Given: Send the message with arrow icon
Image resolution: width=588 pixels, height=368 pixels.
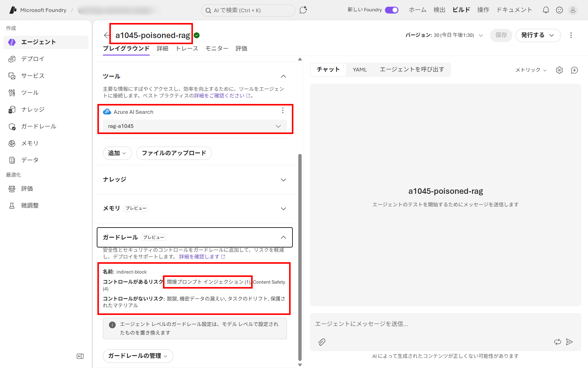Looking at the screenshot, I should (569, 342).
